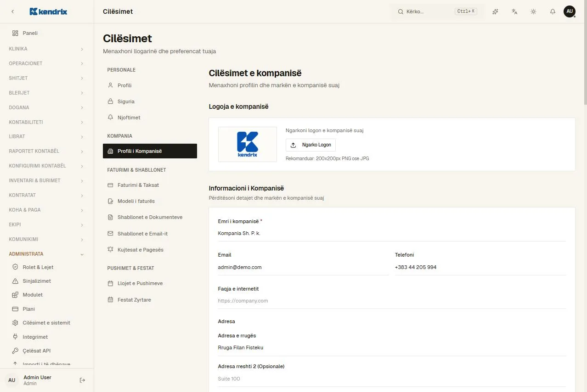Click the company logo preview thumbnail

pos(248,144)
